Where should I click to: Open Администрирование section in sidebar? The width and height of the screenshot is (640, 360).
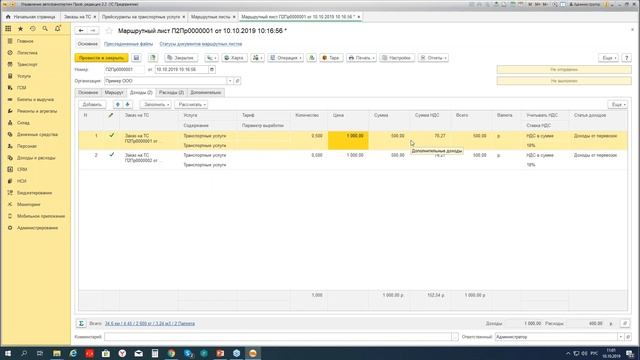[37, 228]
